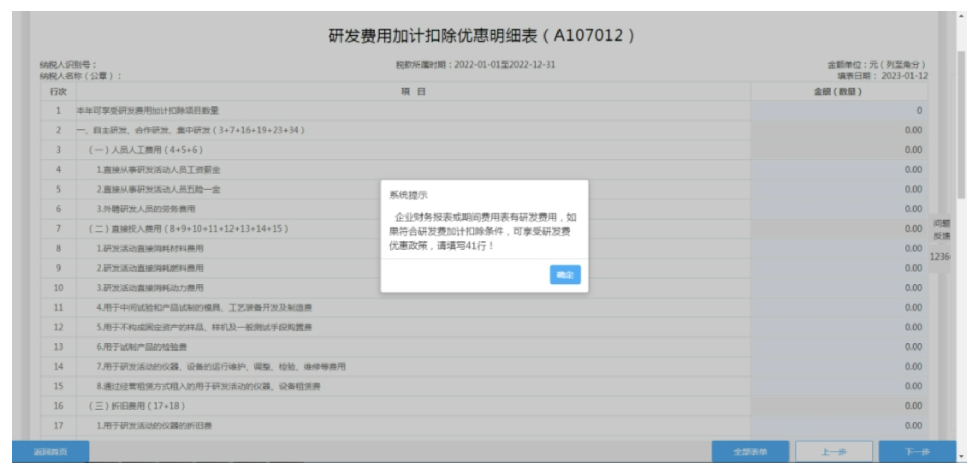Open 全部表单 list button
Image resolution: width=980 pixels, height=471 pixels.
[x=750, y=452]
